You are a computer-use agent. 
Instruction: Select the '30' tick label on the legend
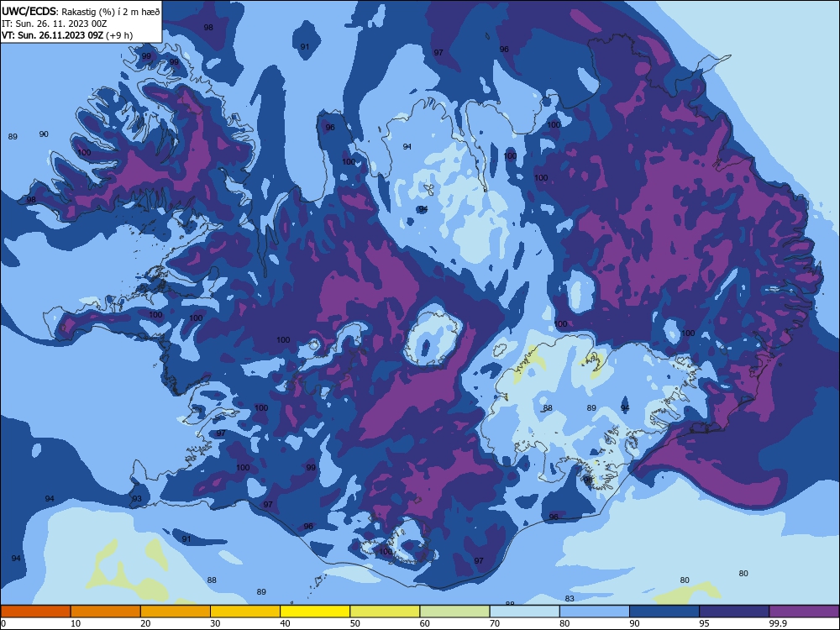pyautogui.click(x=215, y=623)
